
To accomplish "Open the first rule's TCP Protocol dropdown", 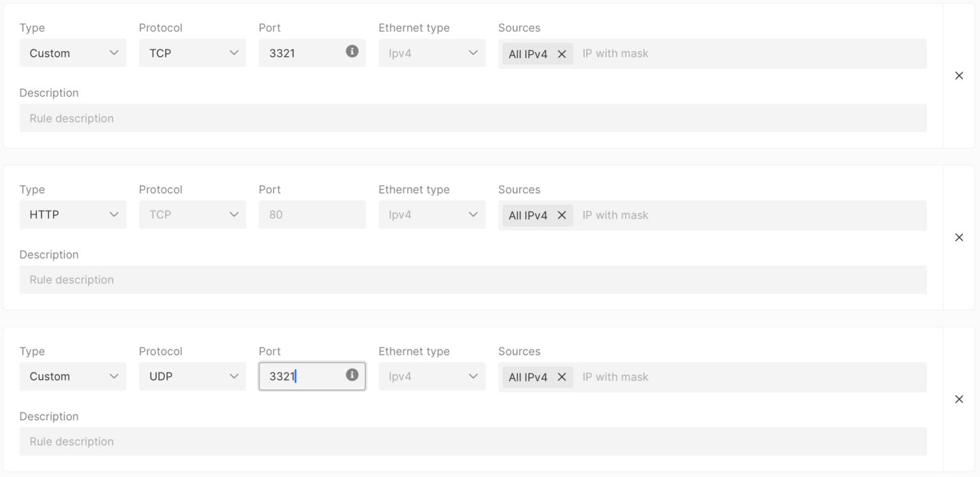I will tap(192, 53).
